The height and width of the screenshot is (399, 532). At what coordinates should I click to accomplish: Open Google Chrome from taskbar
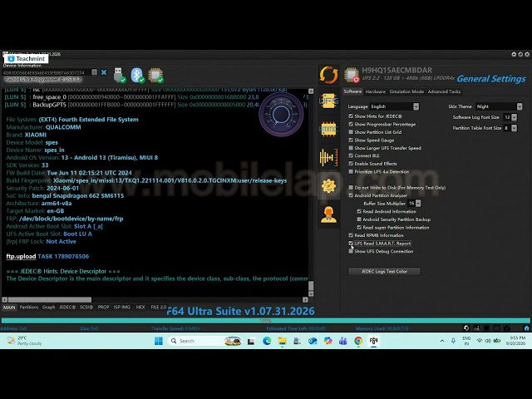pos(358,341)
